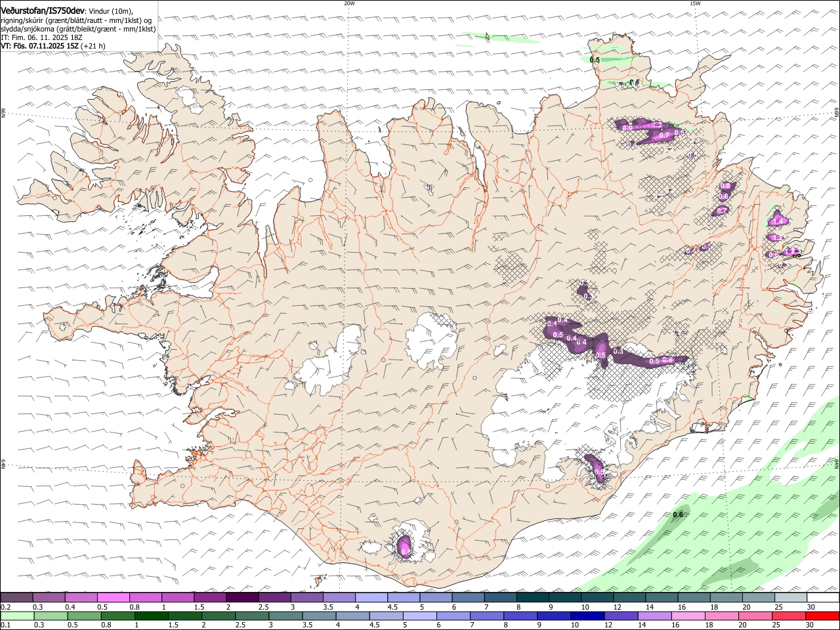This screenshot has width=840, height=630.
Task: Pick the rain legend swatch between 2.5 and 3
Action: [251, 616]
